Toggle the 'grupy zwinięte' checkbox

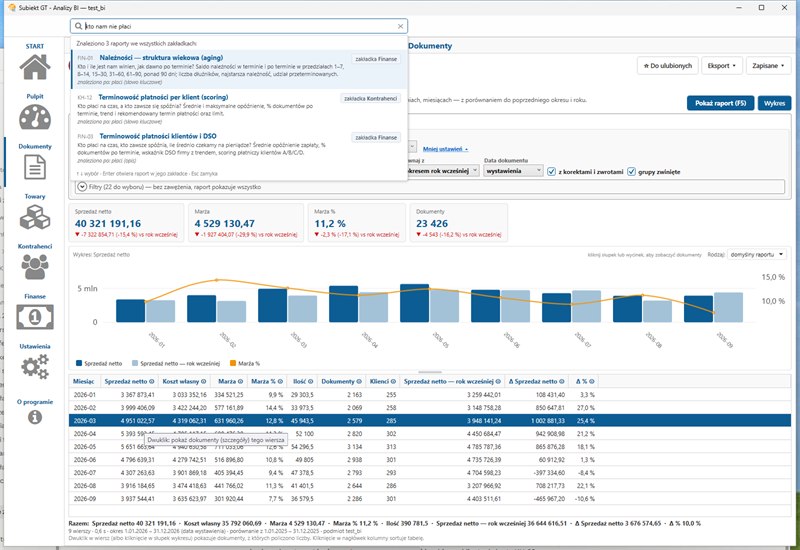coord(631,171)
